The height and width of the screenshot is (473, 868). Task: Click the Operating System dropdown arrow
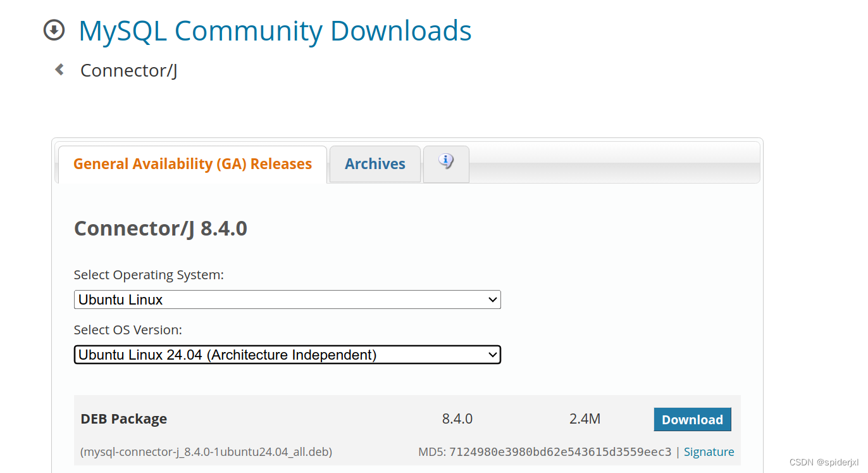[493, 300]
